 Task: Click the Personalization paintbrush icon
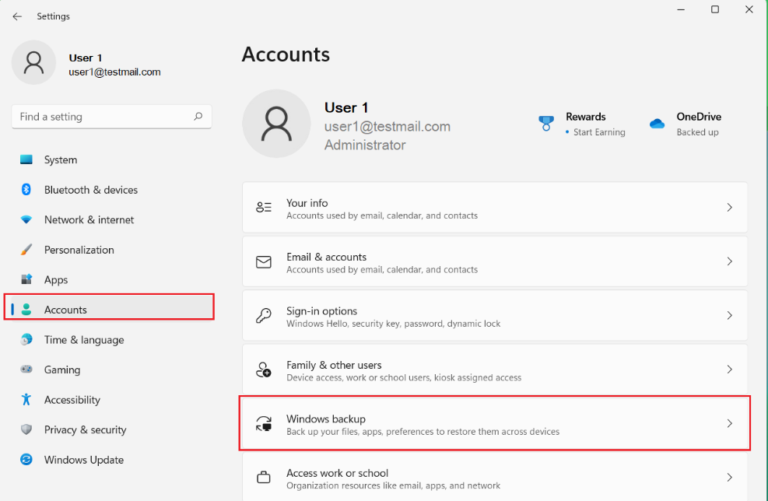pos(26,250)
